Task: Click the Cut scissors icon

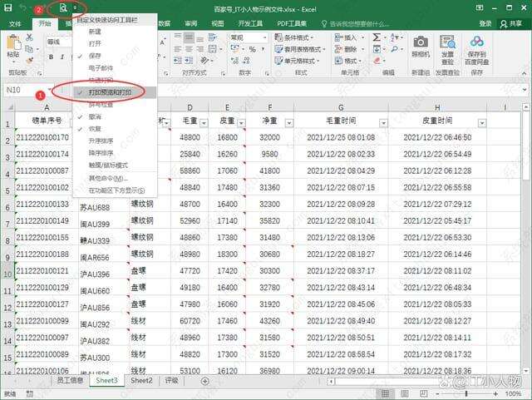Action: coord(30,37)
